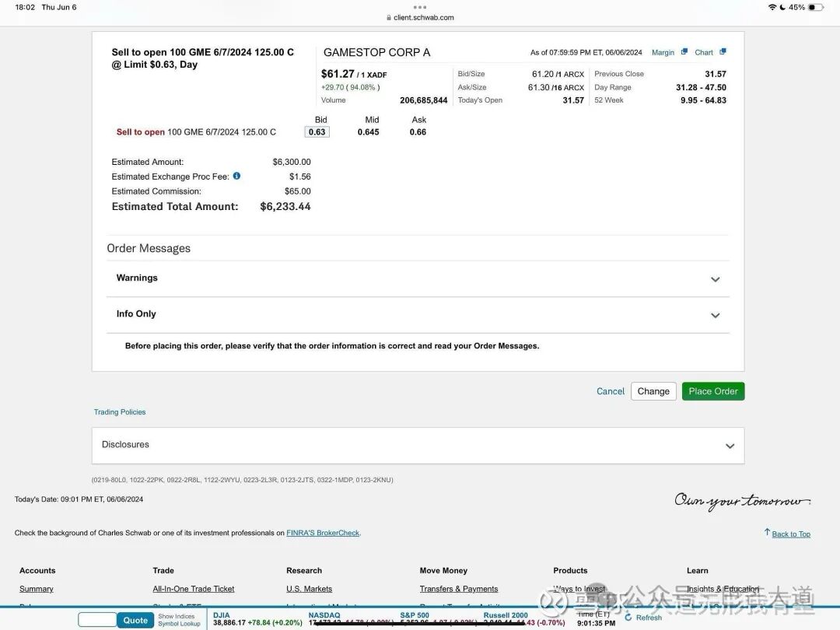Click the Refresh link in ticker bar
The width and height of the screenshot is (840, 630).
coord(649,617)
